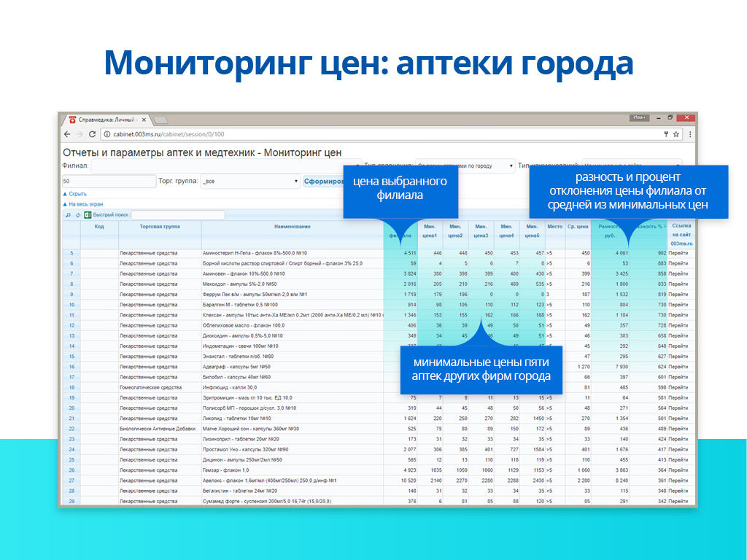Screen dimensions: 747x560
Task: Click Перейти link for Баралгин М row
Action: pyautogui.click(x=678, y=305)
